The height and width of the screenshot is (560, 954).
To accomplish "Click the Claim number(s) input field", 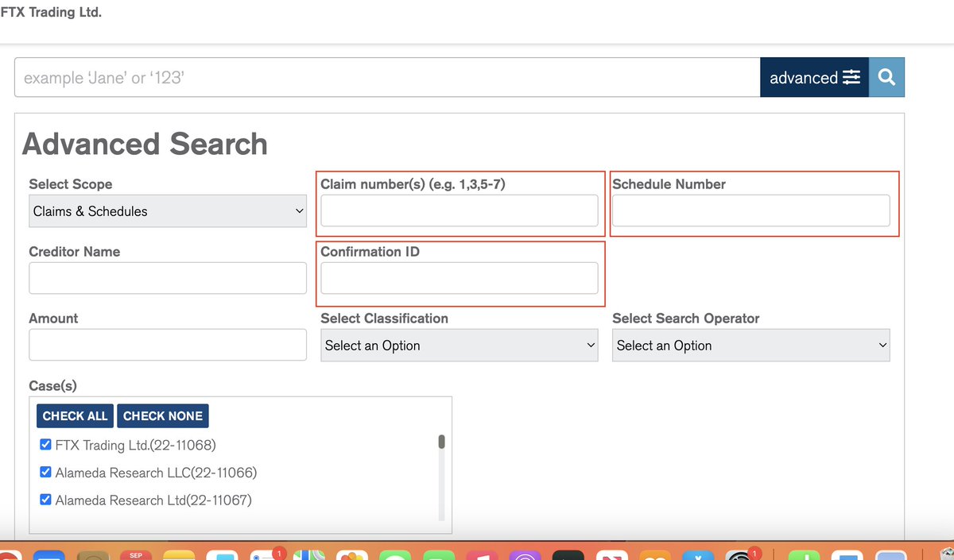I will (460, 210).
